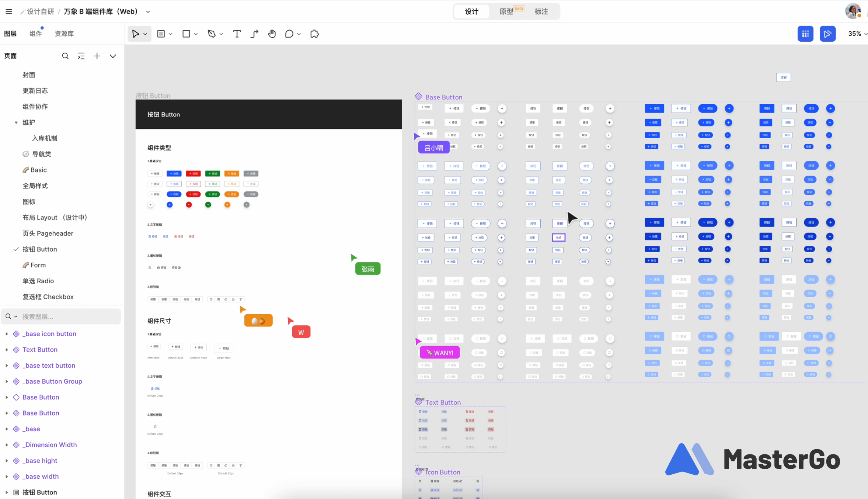Click the _Dimension Width component icon
This screenshot has height=499, width=868.
tap(16, 445)
